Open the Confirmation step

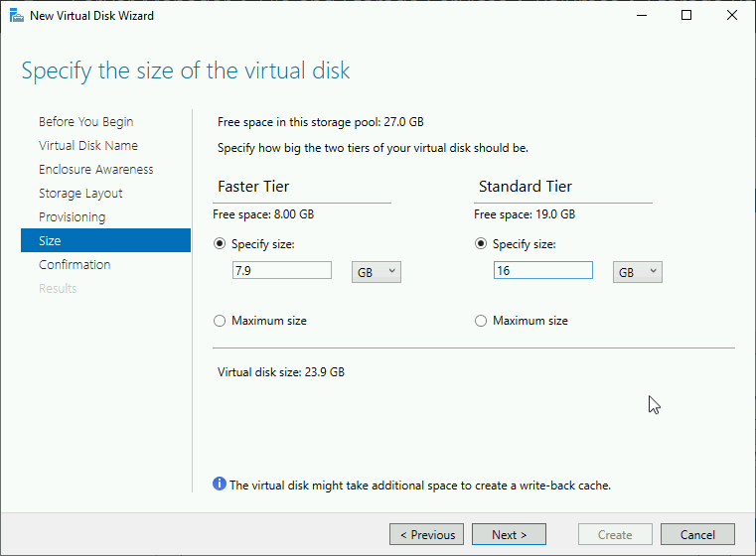[x=75, y=264]
